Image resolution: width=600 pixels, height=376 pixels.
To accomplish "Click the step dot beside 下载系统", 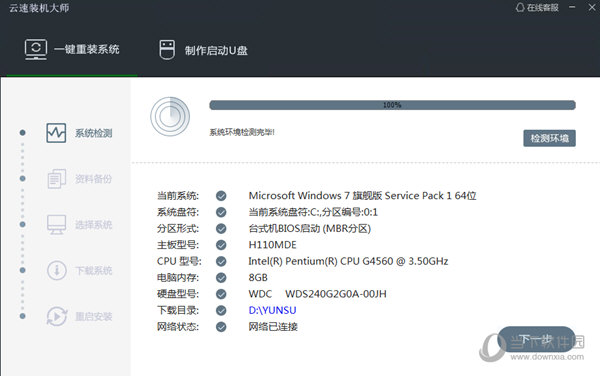I will [x=23, y=270].
